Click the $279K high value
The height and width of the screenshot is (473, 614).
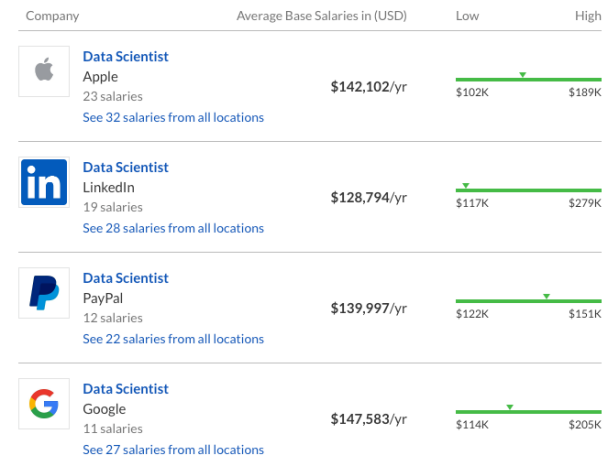click(x=585, y=203)
